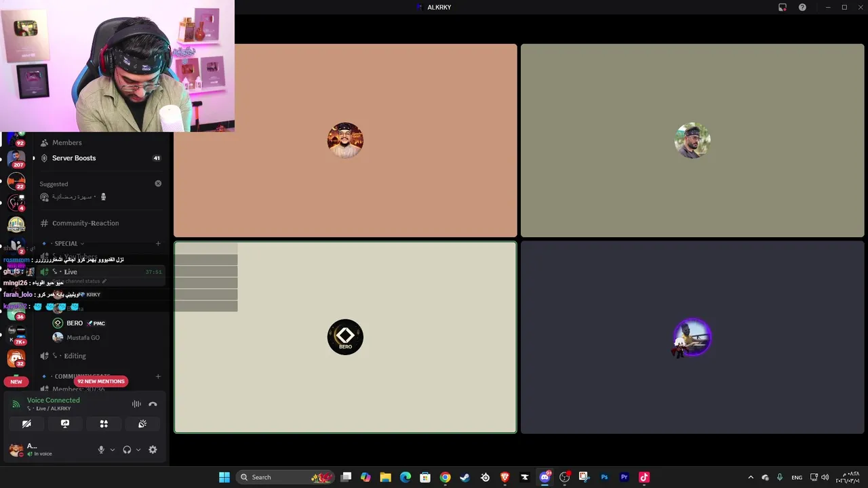Open volume control in system tray

coord(825,477)
